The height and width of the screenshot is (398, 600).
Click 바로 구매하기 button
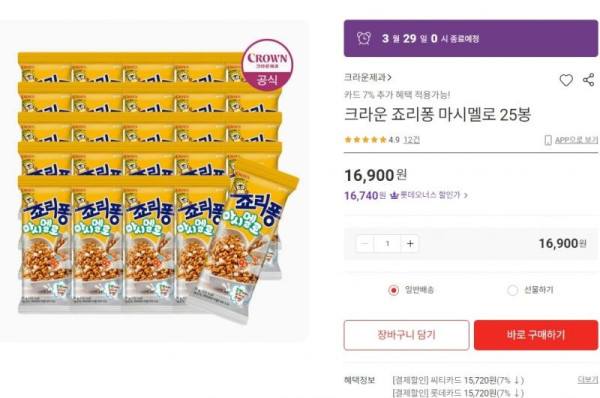click(536, 335)
